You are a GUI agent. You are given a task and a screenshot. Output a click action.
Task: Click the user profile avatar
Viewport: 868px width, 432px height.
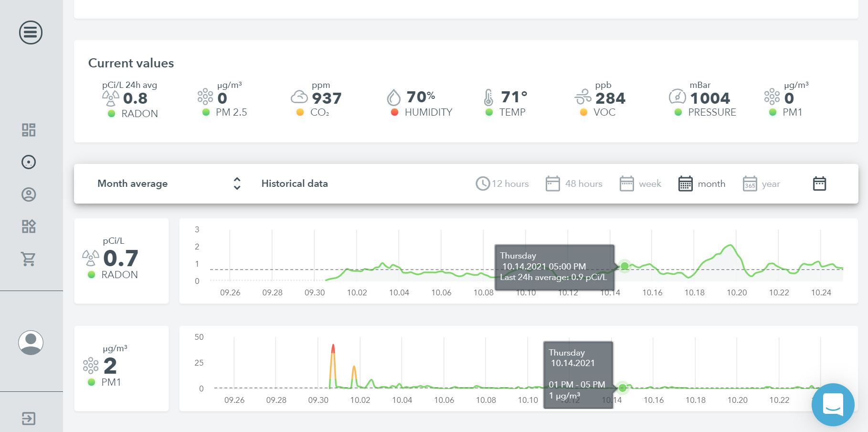point(31,343)
